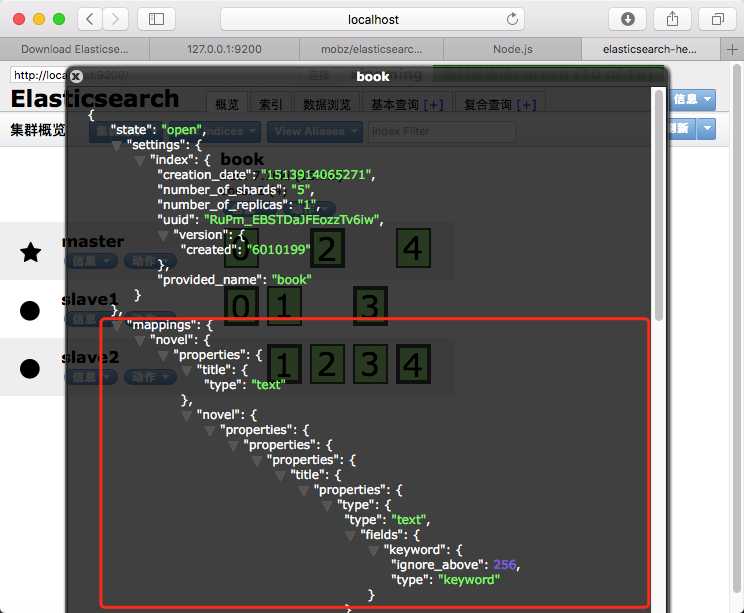Add a new Safari tab

pyautogui.click(x=732, y=49)
